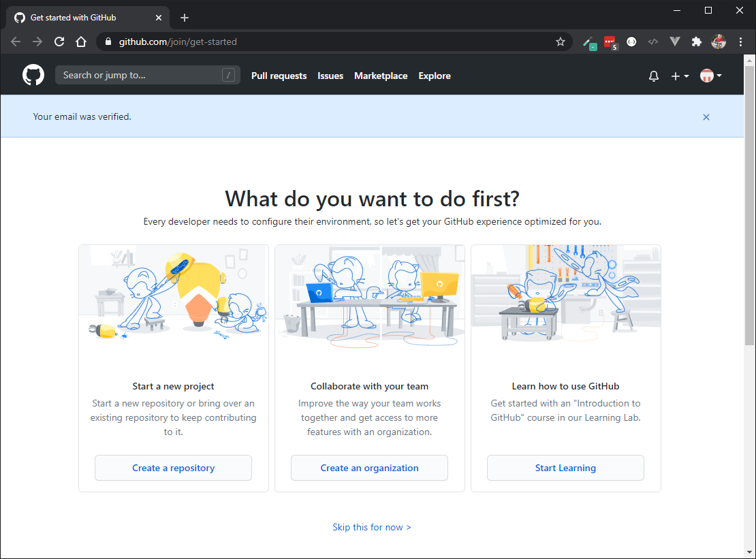Image resolution: width=756 pixels, height=559 pixels.
Task: Click the red extension icon with badge 5
Action: (x=611, y=42)
